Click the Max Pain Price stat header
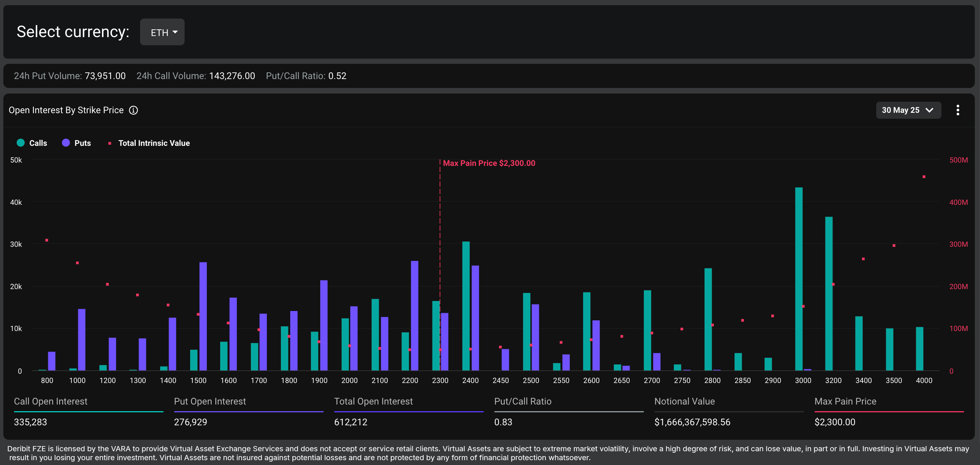 (845, 401)
